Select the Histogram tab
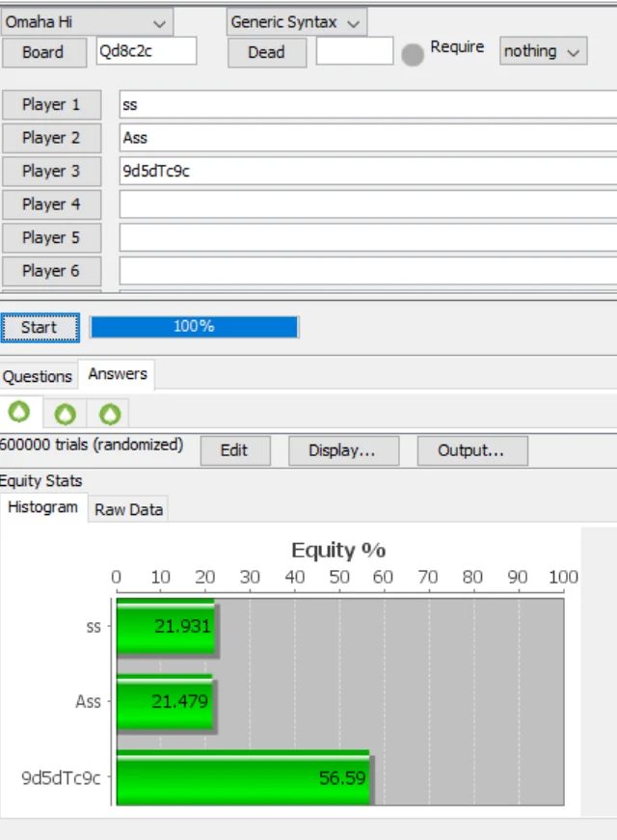Image resolution: width=617 pixels, height=840 pixels. 42,507
